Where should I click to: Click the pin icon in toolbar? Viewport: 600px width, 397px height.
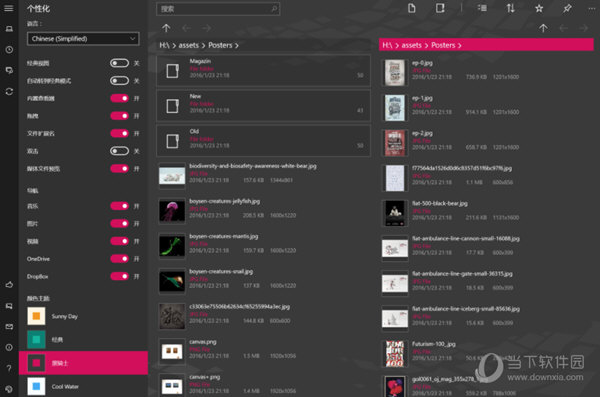pos(567,8)
